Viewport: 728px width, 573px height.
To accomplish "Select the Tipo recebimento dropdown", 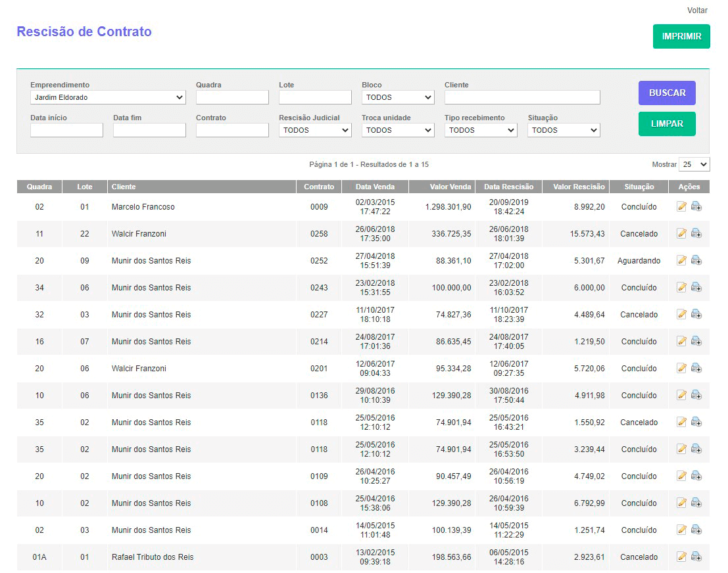I will coord(481,130).
